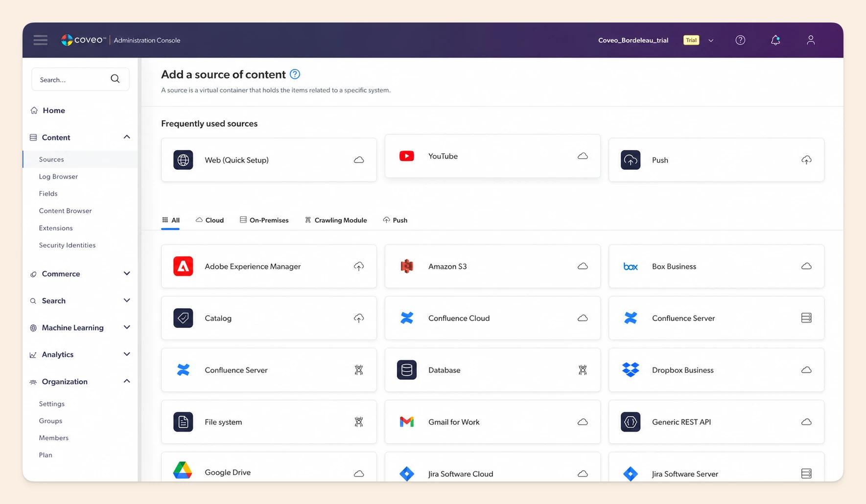Screen dimensions: 866x504
Task: Click the File system document icon
Action: [x=183, y=422]
